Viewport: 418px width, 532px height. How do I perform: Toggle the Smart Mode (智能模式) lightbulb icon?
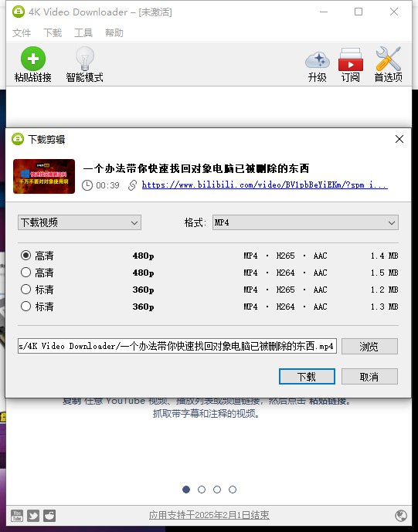(x=84, y=59)
